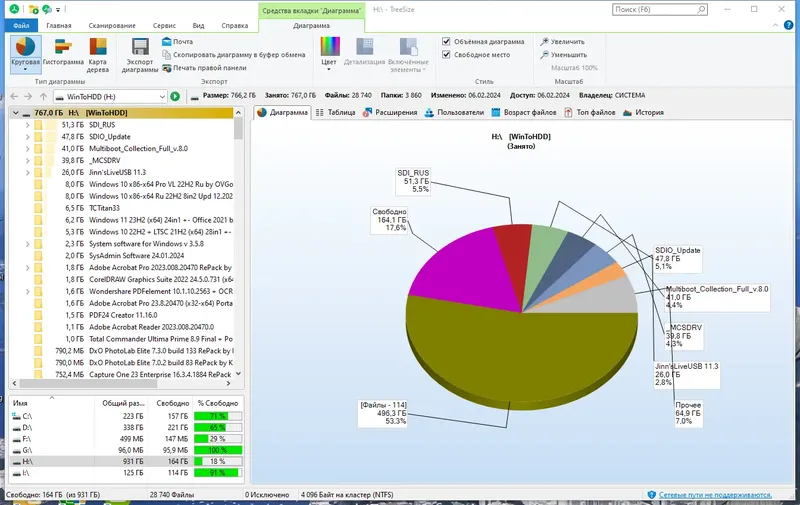Send chart via Почта

click(x=177, y=41)
